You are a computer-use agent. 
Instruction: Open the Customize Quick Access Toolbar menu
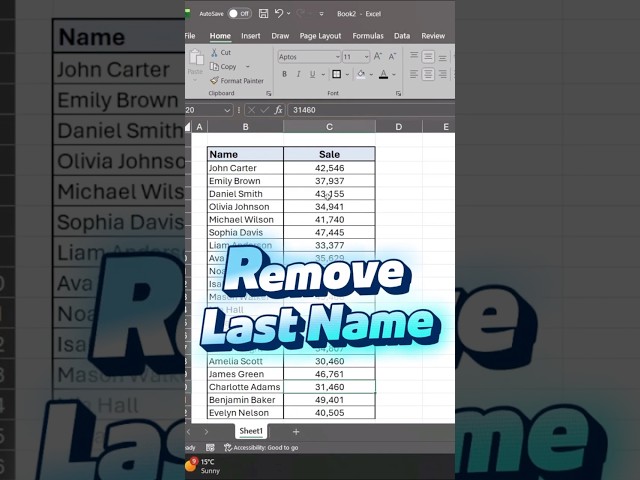point(322,14)
